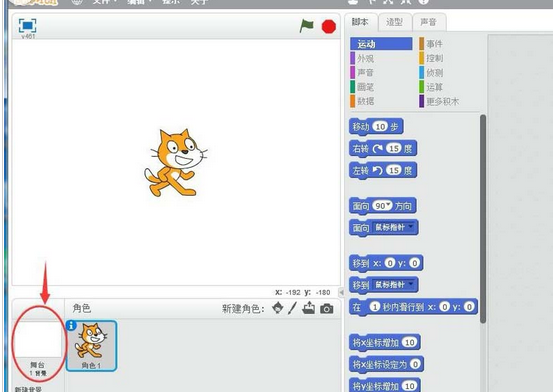
Task: Click the cat sprite on the stage
Action: pyautogui.click(x=175, y=162)
